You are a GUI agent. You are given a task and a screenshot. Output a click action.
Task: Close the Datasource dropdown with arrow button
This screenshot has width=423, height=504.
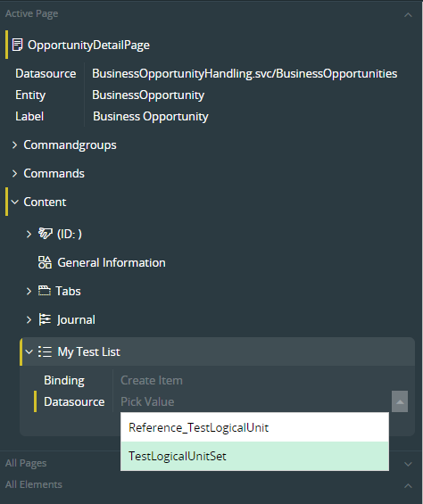(400, 401)
